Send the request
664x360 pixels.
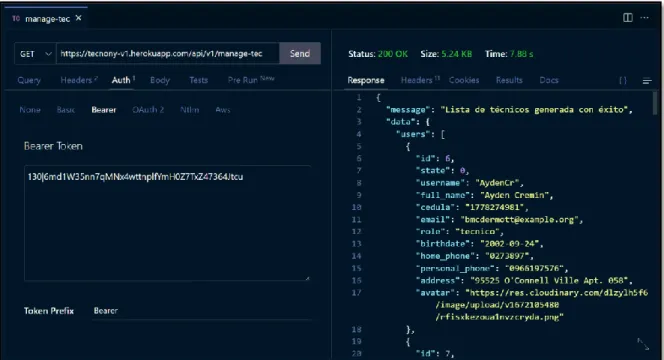click(300, 53)
